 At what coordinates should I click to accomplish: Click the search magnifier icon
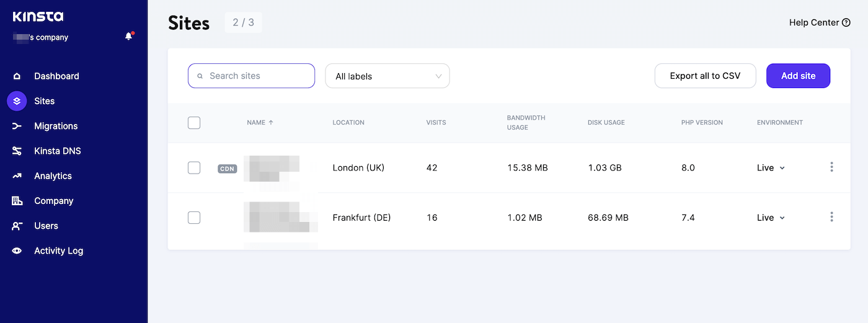[200, 76]
